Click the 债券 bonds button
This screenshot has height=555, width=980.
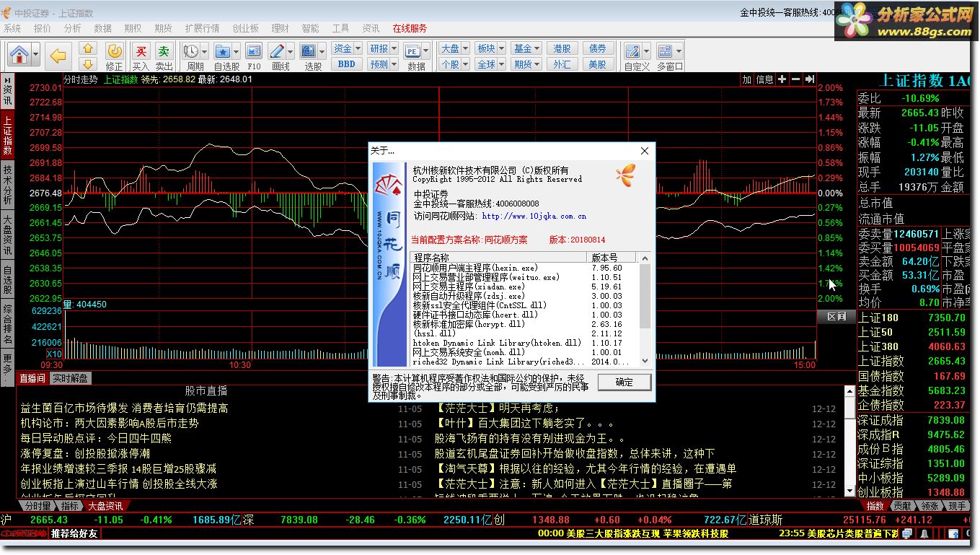pyautogui.click(x=598, y=48)
